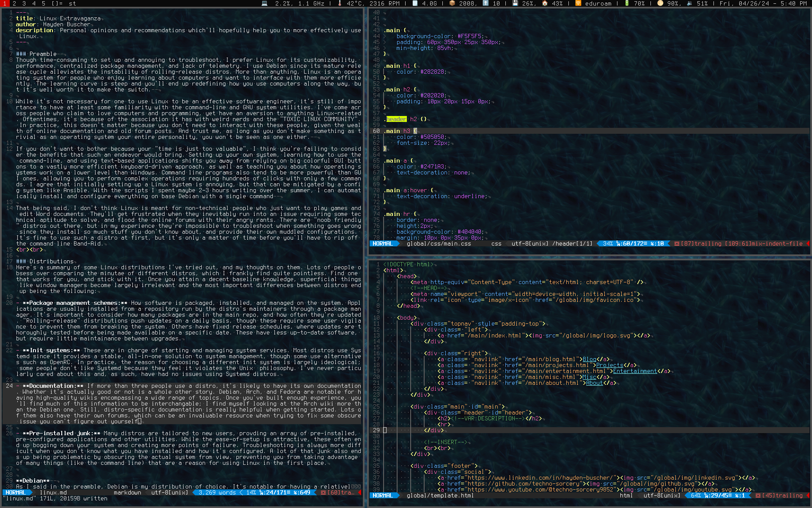The width and height of the screenshot is (812, 508).
Task: Click the brightness icon beside 90%
Action: click(x=660, y=3)
